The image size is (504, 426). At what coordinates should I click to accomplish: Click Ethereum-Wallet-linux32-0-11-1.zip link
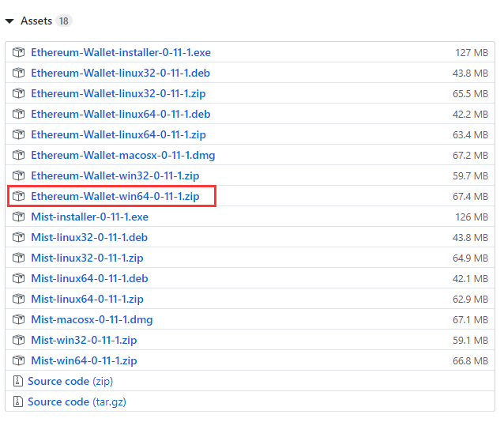118,93
